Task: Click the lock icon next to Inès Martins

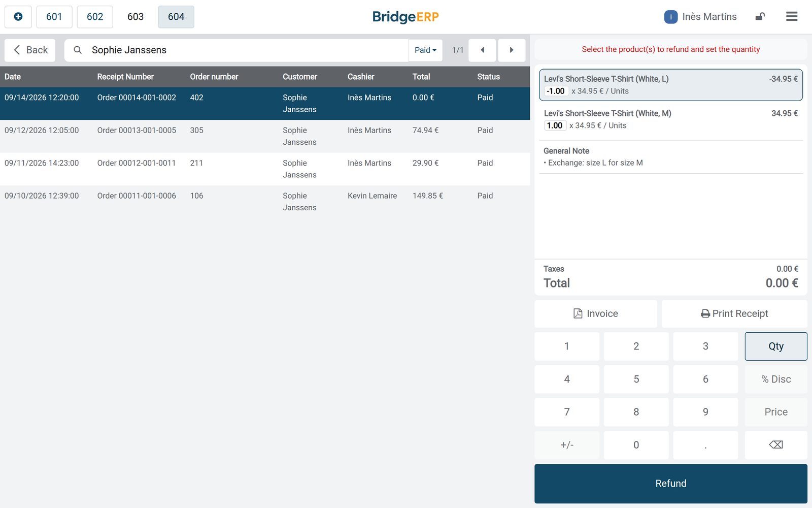Action: [760, 17]
